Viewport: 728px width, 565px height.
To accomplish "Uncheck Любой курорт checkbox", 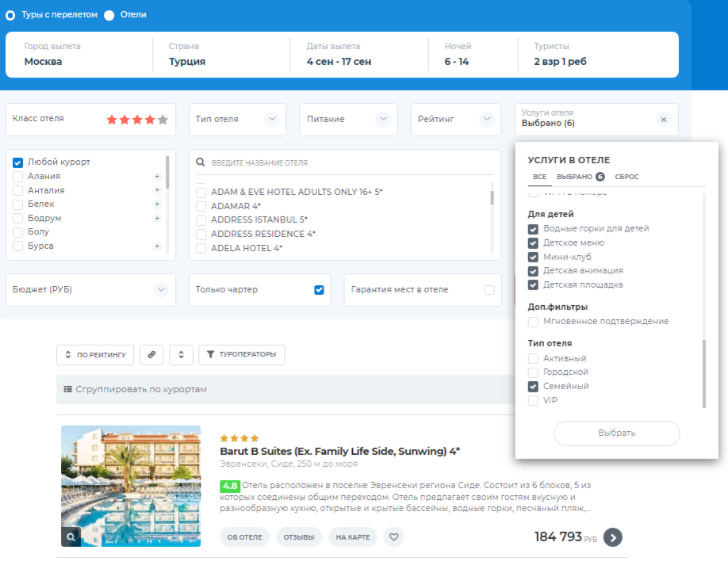I will click(x=17, y=162).
